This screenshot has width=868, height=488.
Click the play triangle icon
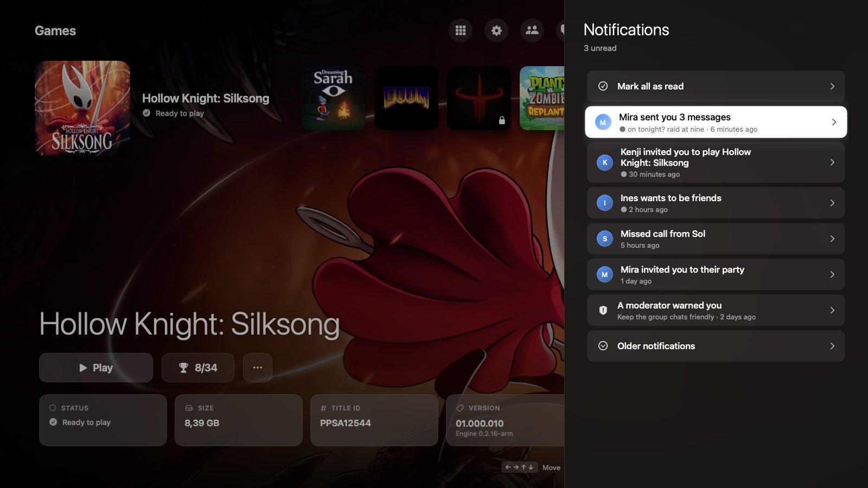83,368
